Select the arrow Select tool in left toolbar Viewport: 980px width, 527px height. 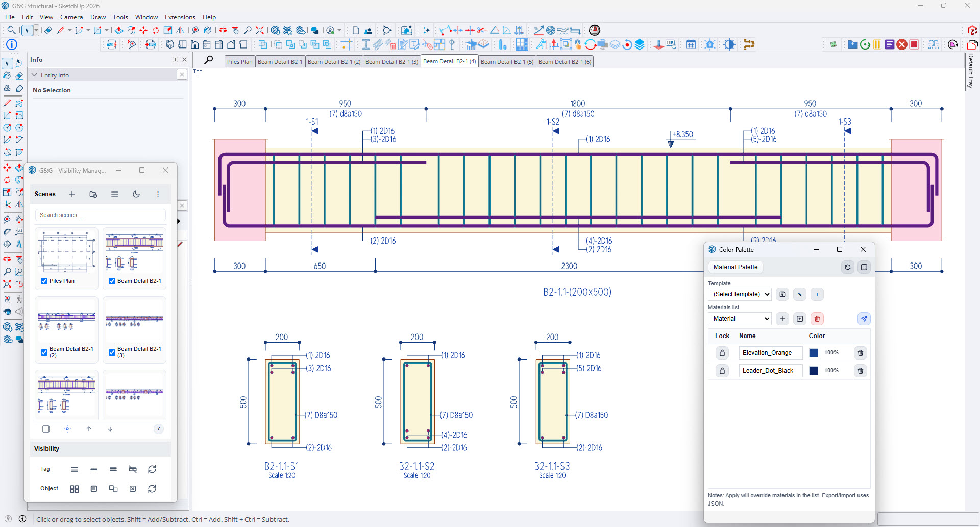[7, 63]
